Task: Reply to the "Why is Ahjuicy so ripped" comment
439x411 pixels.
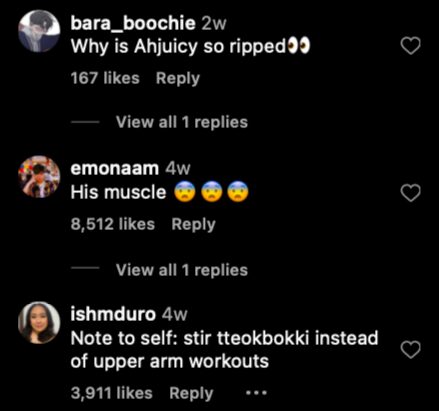Action: [178, 79]
